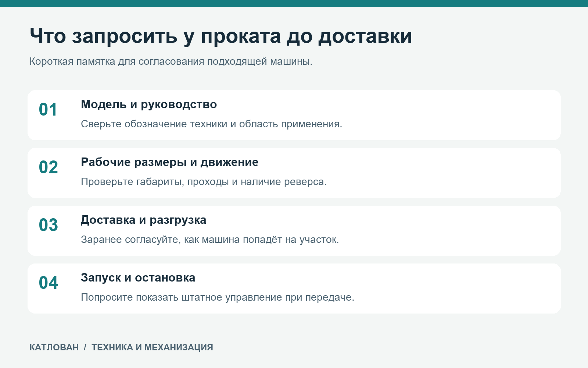The width and height of the screenshot is (588, 368).
Task: Click the number "04"
Action: coord(49,283)
